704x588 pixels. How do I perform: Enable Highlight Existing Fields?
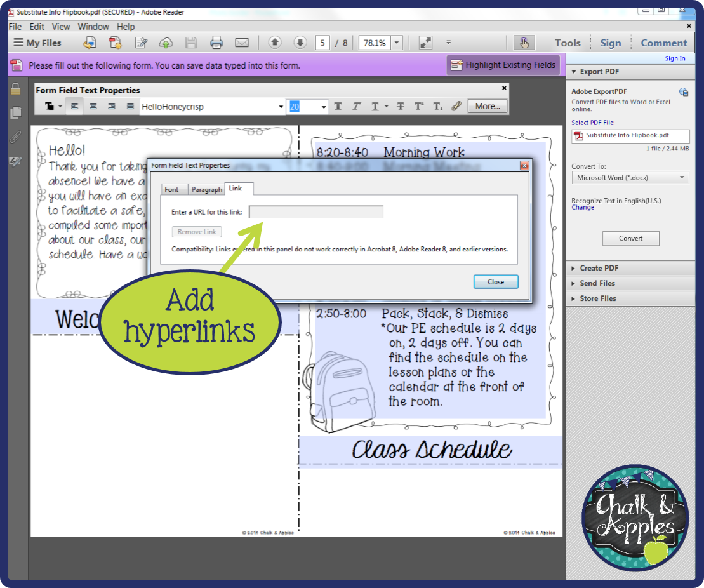pos(503,65)
